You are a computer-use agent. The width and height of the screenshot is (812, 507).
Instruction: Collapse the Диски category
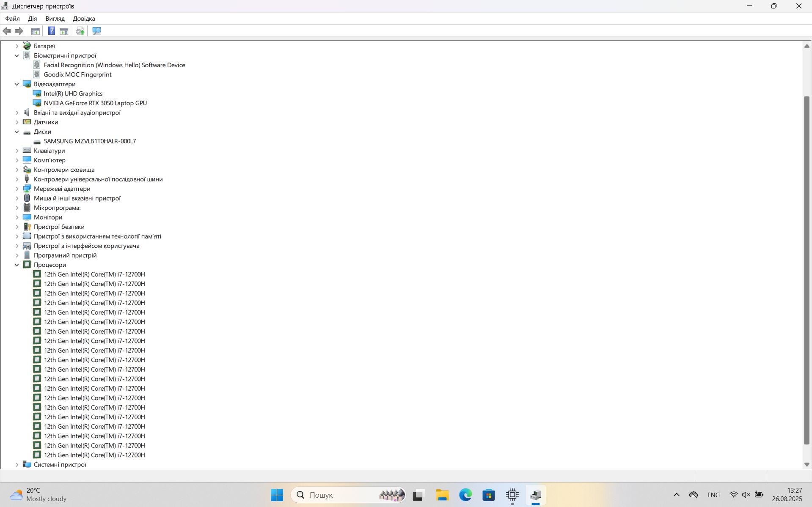coord(17,132)
